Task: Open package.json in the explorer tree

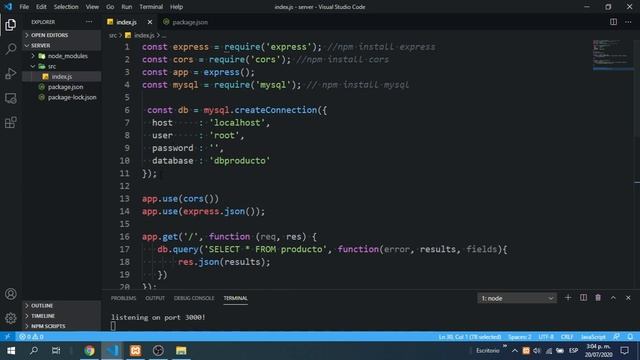Action: point(61,87)
